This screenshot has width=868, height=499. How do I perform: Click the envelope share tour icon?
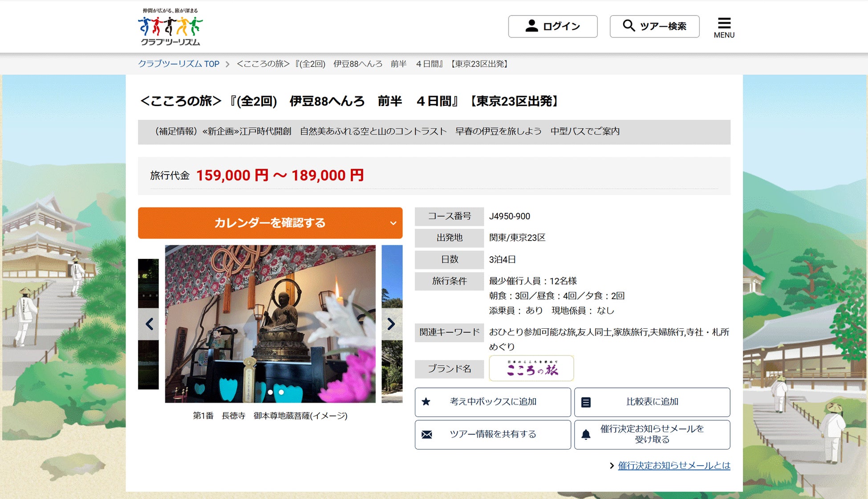pos(426,434)
